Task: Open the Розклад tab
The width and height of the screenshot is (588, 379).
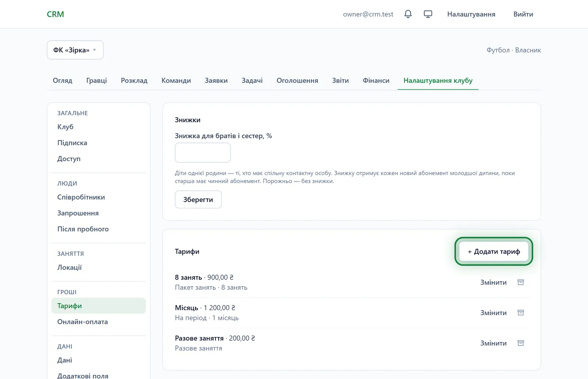Action: tap(134, 80)
